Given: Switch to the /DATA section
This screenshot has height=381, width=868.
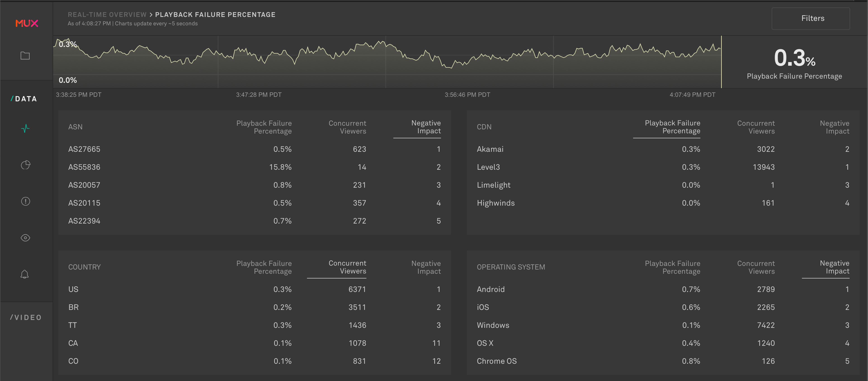Looking at the screenshot, I should (24, 99).
